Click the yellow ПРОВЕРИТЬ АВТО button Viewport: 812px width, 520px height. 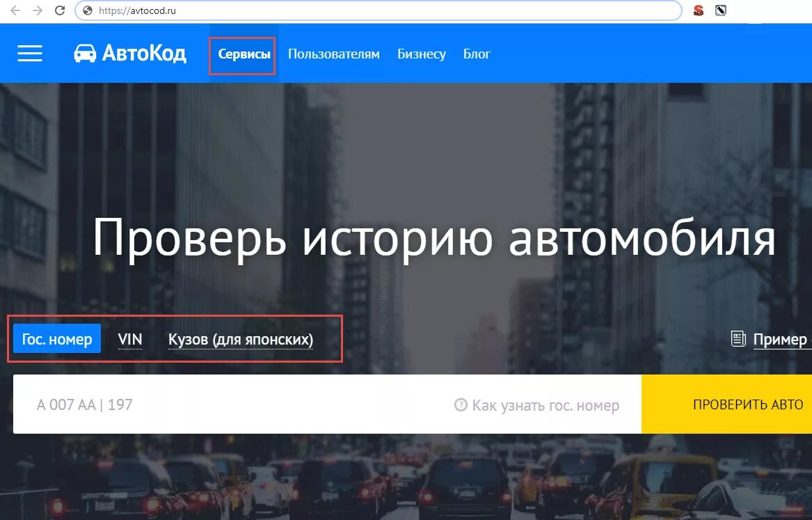726,404
